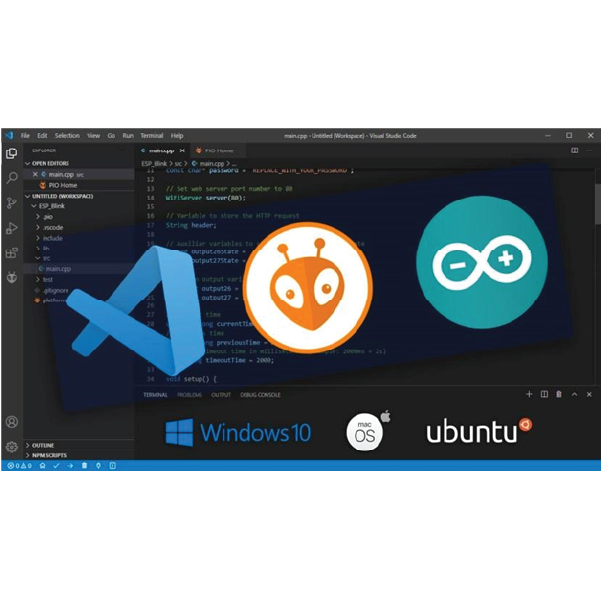The height and width of the screenshot is (600, 601).
Task: Select main.cpp under the src folder
Action: [x=79, y=268]
